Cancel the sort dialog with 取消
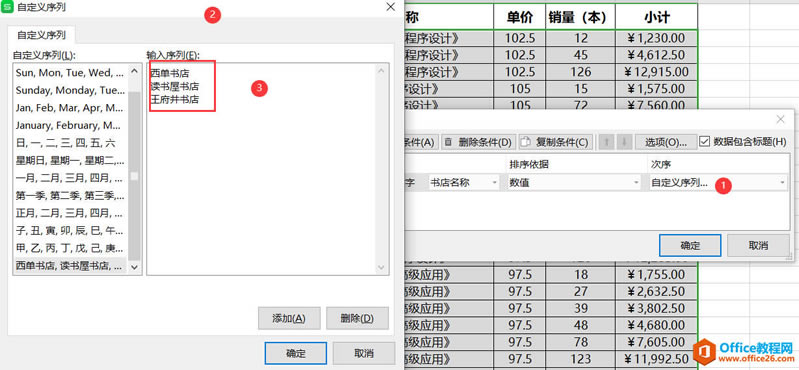This screenshot has width=799, height=370. point(758,245)
